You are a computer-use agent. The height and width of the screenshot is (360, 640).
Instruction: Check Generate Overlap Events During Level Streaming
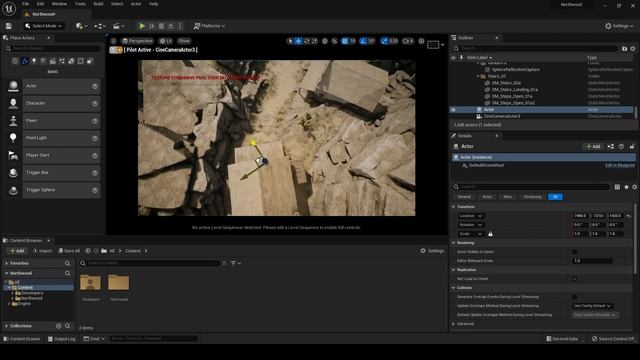coord(575,297)
